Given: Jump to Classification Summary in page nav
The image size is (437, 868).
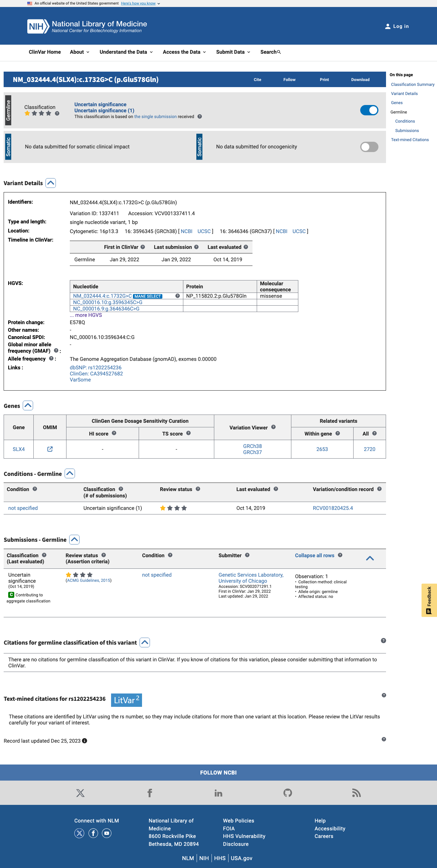Looking at the screenshot, I should [412, 85].
